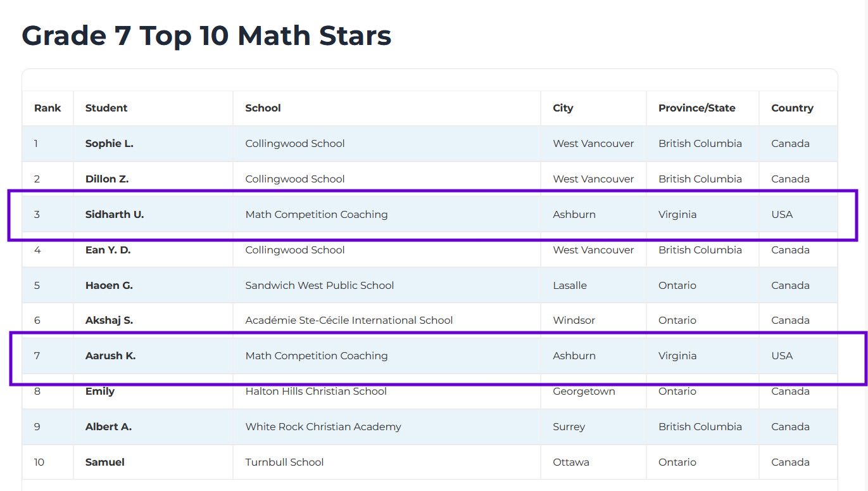Click "Académie Ste-Cécile International School" cell
The height and width of the screenshot is (491, 868).
349,320
